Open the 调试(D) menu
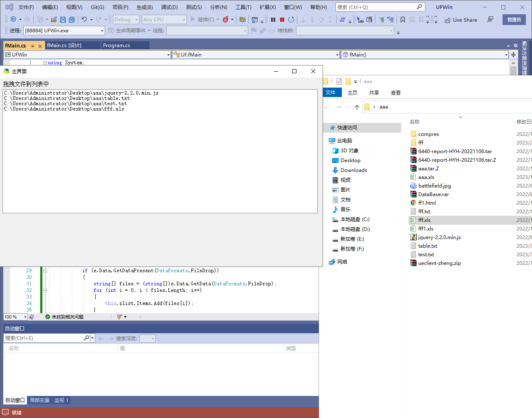532x418 pixels. click(169, 7)
